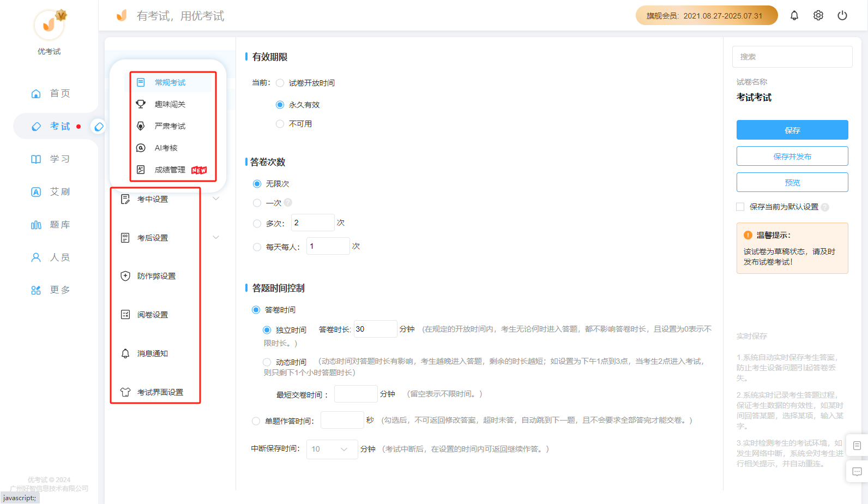Open the settings gear icon in header

pos(818,15)
